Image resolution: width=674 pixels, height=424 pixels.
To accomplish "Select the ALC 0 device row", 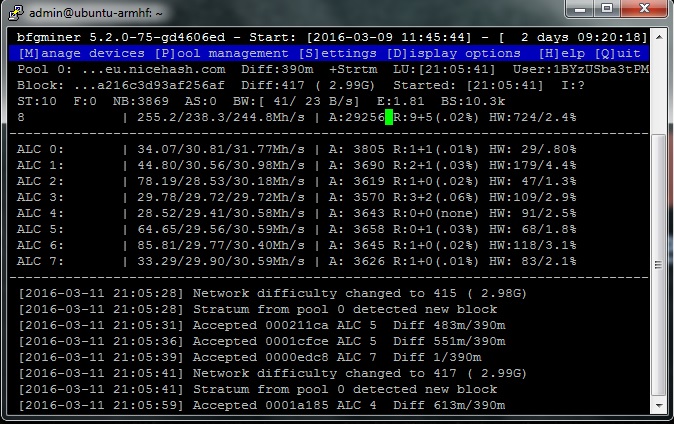I will pos(300,150).
